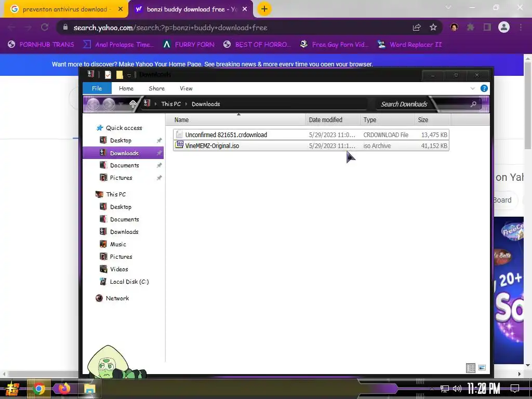Click the search magnifier icon in Explorer
Image resolution: width=532 pixels, height=399 pixels.
[474, 104]
